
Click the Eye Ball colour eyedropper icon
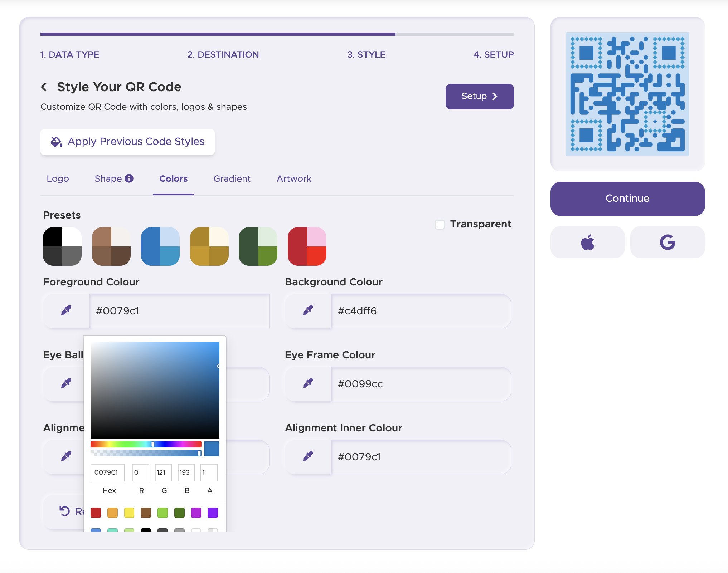[x=66, y=383]
